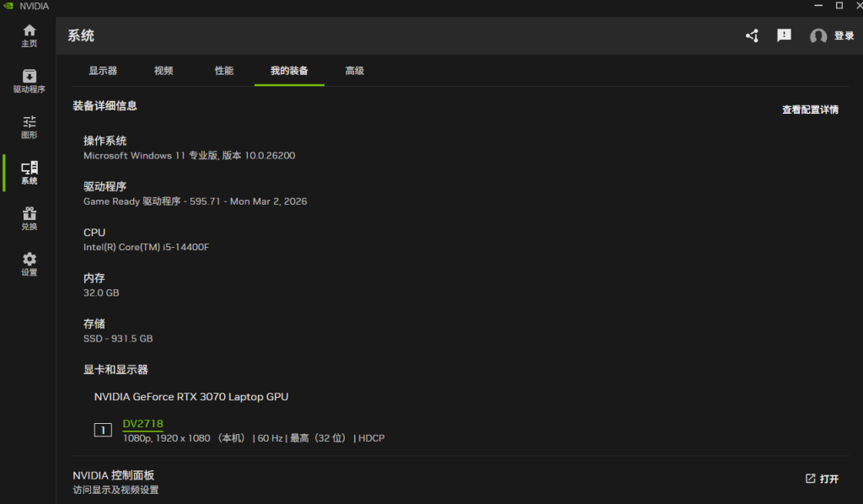Open 查看配置详情 link
The image size is (863, 504).
pyautogui.click(x=812, y=109)
